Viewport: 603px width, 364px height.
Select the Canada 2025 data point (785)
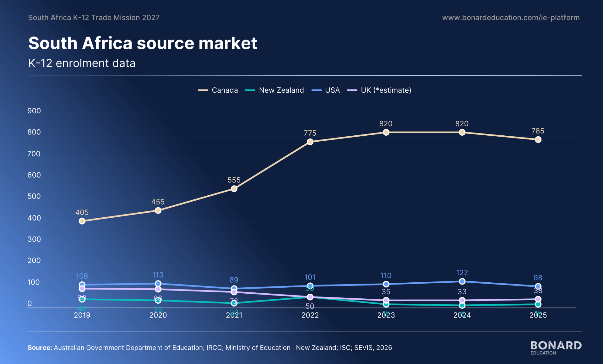coord(538,140)
